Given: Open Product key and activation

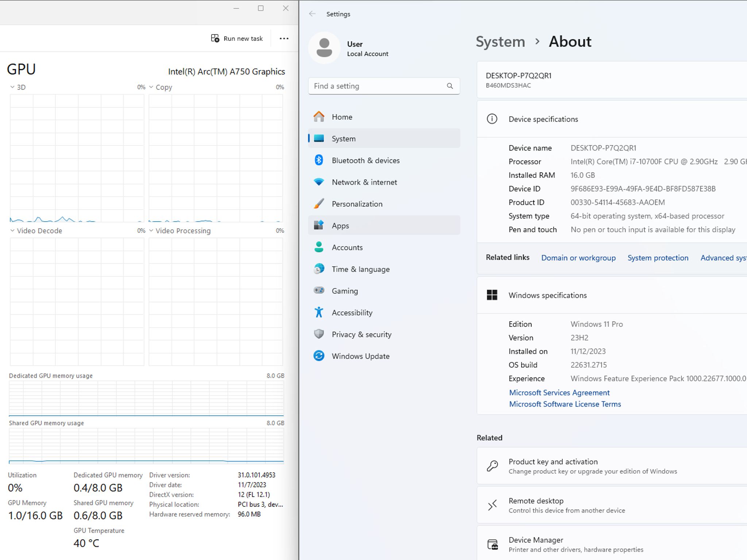Looking at the screenshot, I should pyautogui.click(x=612, y=466).
